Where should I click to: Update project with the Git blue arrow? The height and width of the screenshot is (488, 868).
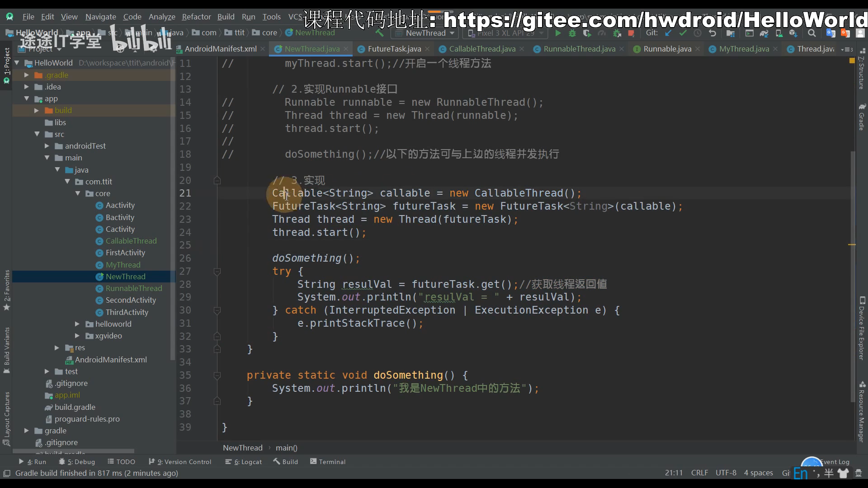pyautogui.click(x=668, y=33)
